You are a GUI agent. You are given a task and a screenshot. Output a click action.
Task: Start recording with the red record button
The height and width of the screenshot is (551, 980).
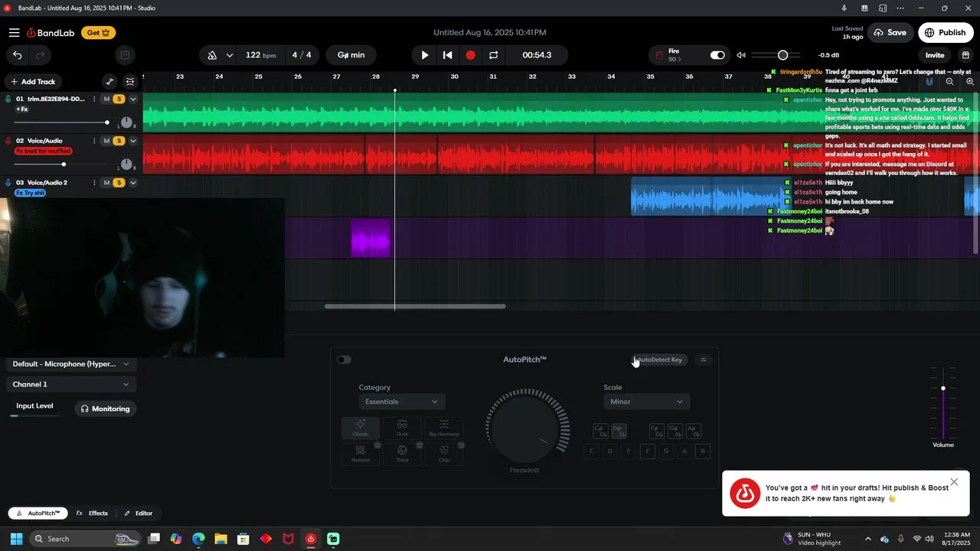click(471, 55)
